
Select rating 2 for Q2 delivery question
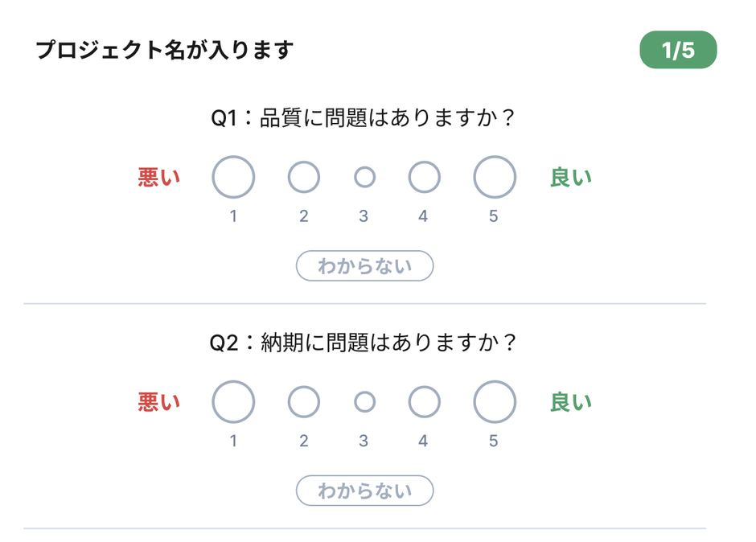(303, 401)
